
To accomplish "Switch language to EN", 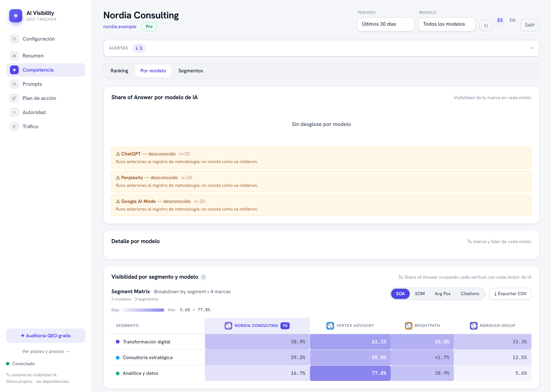I will point(512,20).
